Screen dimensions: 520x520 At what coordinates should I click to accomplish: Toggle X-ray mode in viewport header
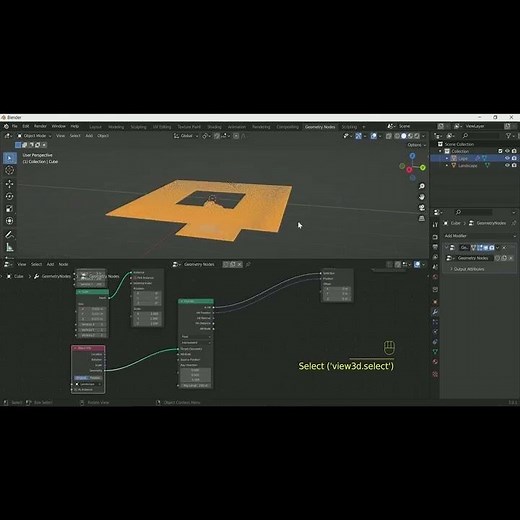coord(389,136)
